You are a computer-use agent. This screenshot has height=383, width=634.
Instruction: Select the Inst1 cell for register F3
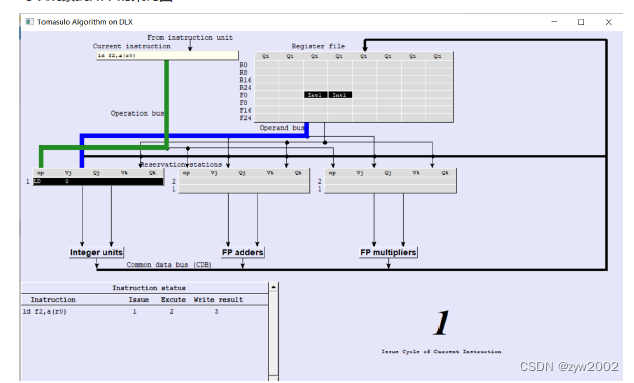340,95
